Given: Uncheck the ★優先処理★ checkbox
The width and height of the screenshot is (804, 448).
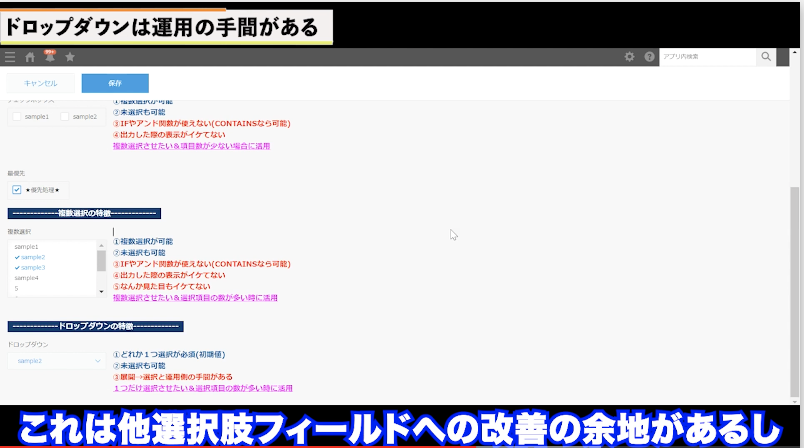Looking at the screenshot, I should point(17,189).
